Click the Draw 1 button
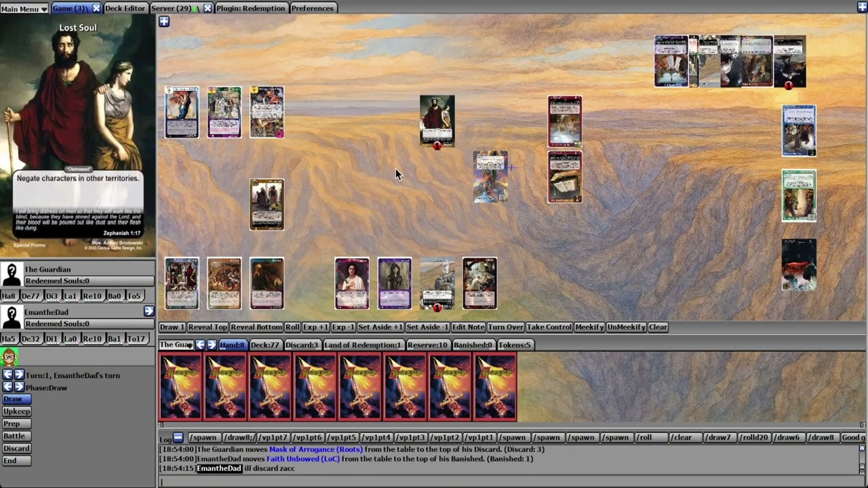868x488 pixels. point(172,327)
